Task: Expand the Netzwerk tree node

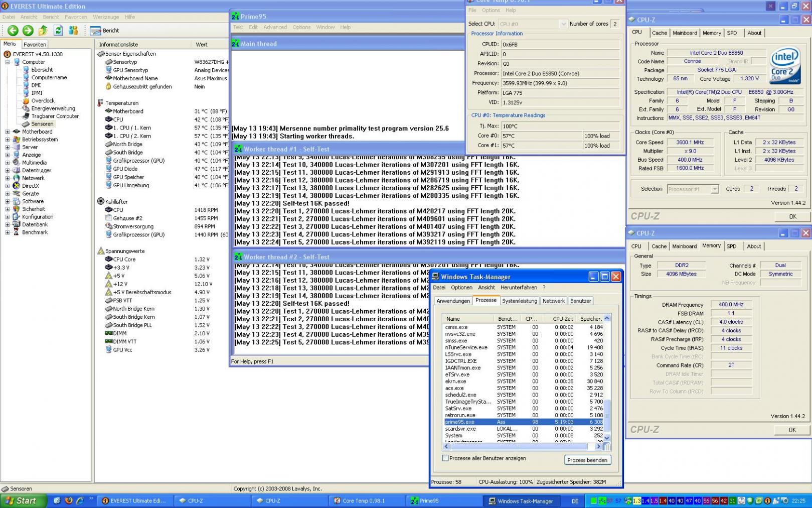Action: pyautogui.click(x=8, y=178)
